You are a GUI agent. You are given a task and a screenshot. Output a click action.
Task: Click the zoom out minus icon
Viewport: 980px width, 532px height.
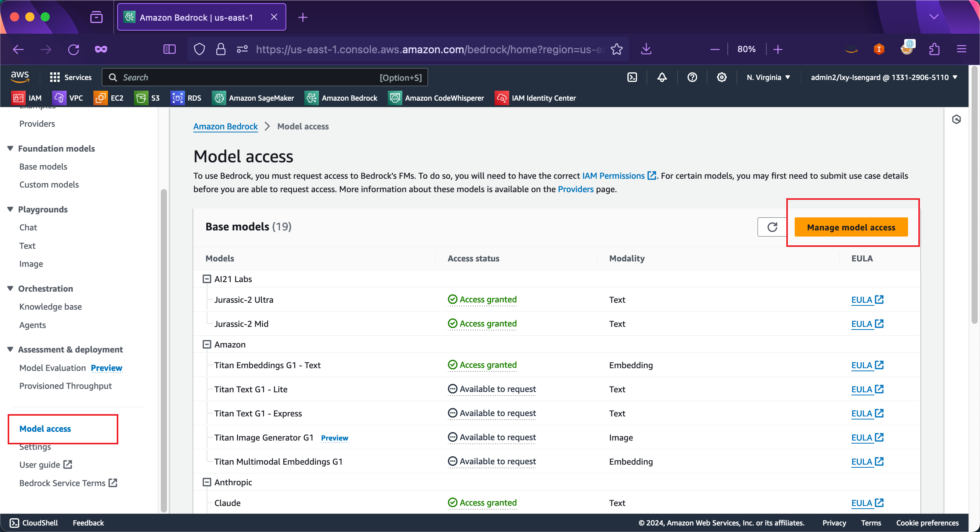click(715, 49)
